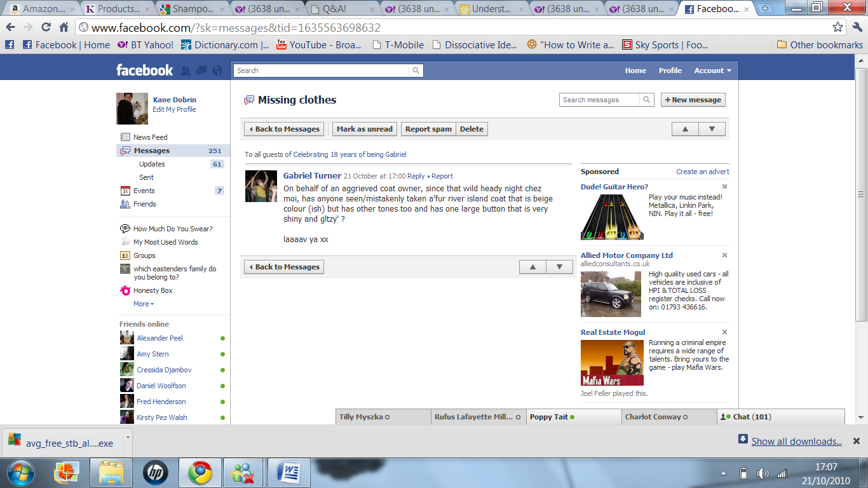Click Gabriel Turner's profile picture

click(261, 186)
